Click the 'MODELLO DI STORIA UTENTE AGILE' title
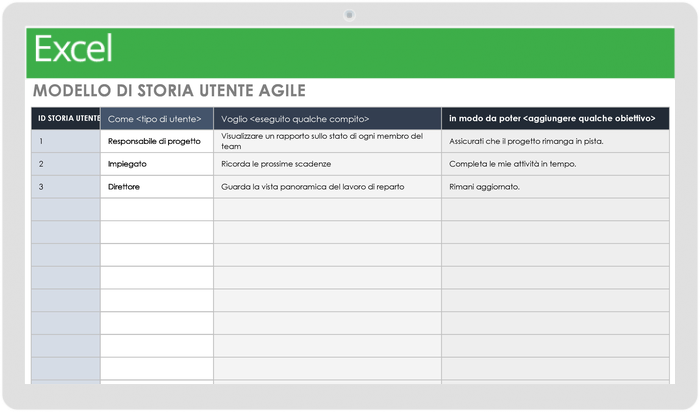 pos(169,91)
